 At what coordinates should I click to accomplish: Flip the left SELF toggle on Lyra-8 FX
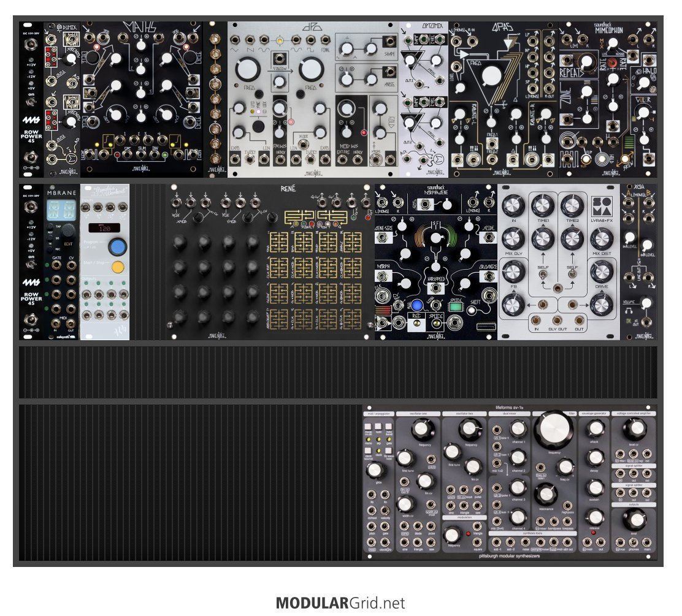coord(543,275)
